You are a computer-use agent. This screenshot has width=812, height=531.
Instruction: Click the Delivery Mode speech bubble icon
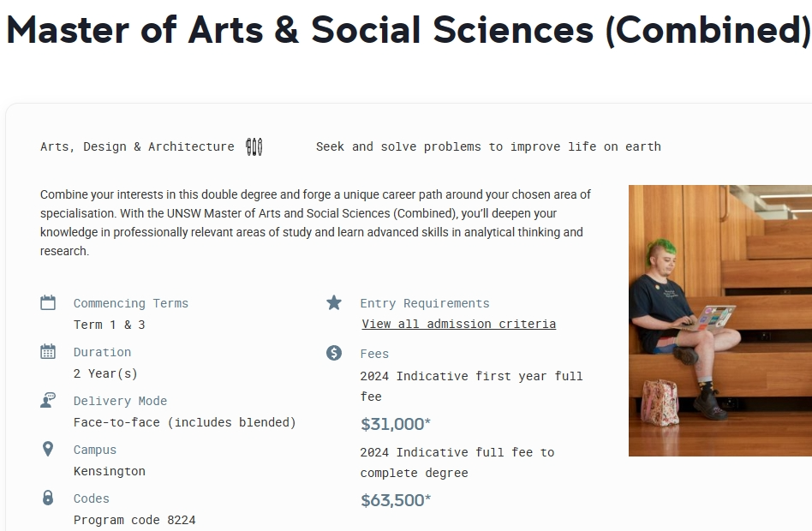coord(48,400)
